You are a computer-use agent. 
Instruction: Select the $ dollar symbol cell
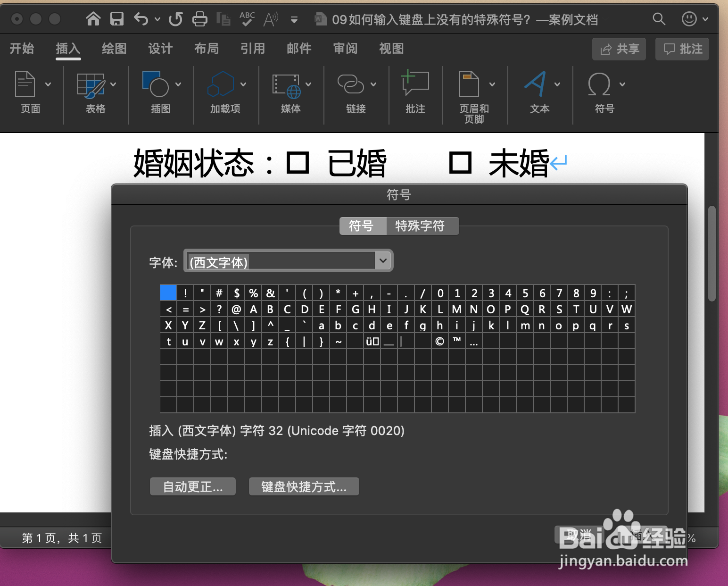coord(236,293)
